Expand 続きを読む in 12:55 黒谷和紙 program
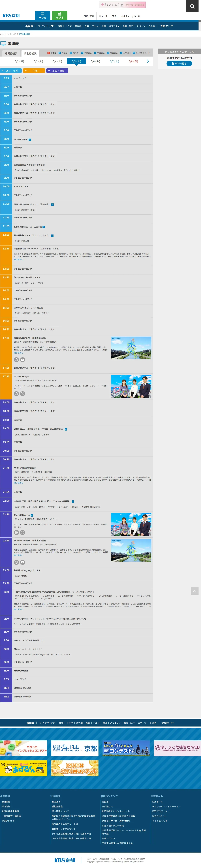201x868 pixels. (19, 260)
